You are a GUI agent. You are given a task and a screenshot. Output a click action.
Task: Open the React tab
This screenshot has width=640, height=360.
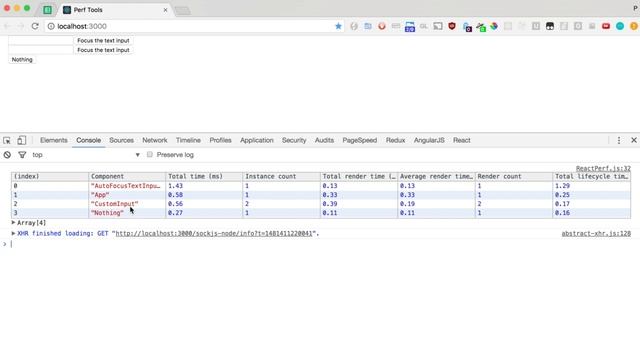(x=462, y=140)
